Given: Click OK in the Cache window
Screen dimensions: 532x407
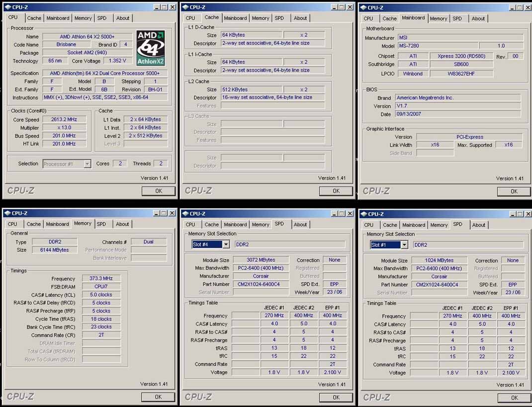Looking at the screenshot, I should [336, 191].
